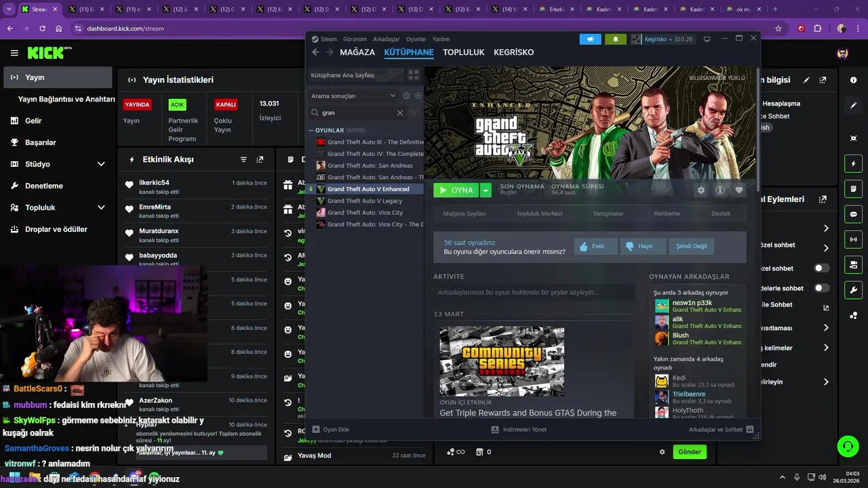Image resolution: width=868 pixels, height=488 pixels.
Task: Open Steam notifications bell
Action: click(x=616, y=39)
